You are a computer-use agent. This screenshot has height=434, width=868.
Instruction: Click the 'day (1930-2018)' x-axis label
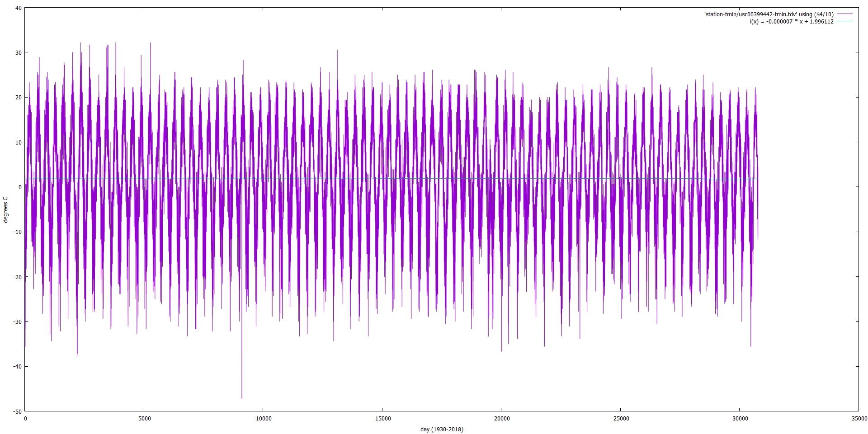click(442, 429)
